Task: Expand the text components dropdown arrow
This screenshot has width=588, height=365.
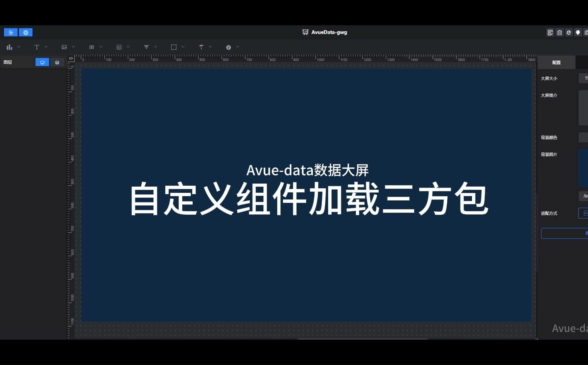Action: coord(46,47)
